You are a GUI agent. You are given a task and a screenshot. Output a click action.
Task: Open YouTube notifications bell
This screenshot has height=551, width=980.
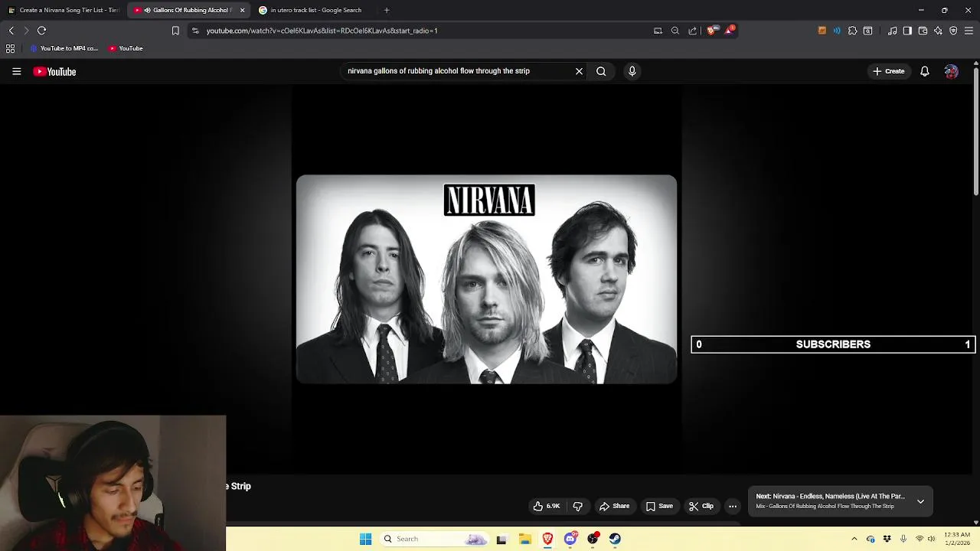pyautogui.click(x=925, y=71)
